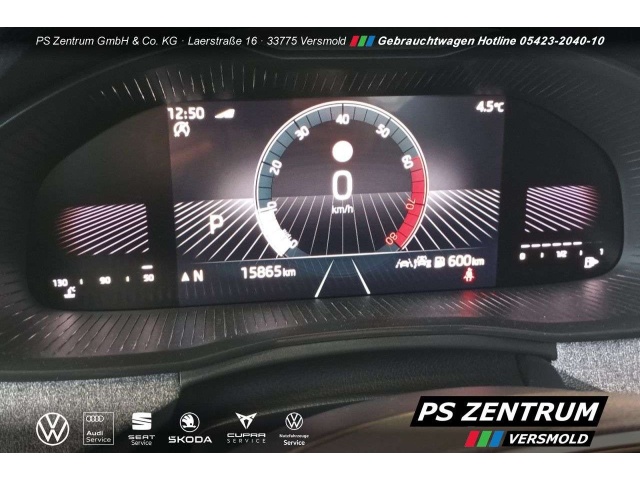Click the 12:50 clock display
Viewport: 640px width, 480px height.
[187, 112]
